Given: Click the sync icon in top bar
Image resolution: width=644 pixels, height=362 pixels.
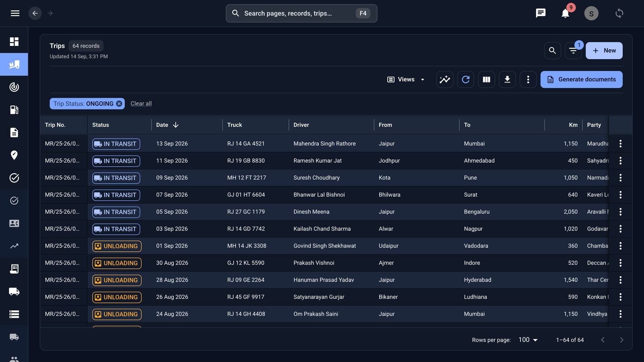Looking at the screenshot, I should pos(619,13).
